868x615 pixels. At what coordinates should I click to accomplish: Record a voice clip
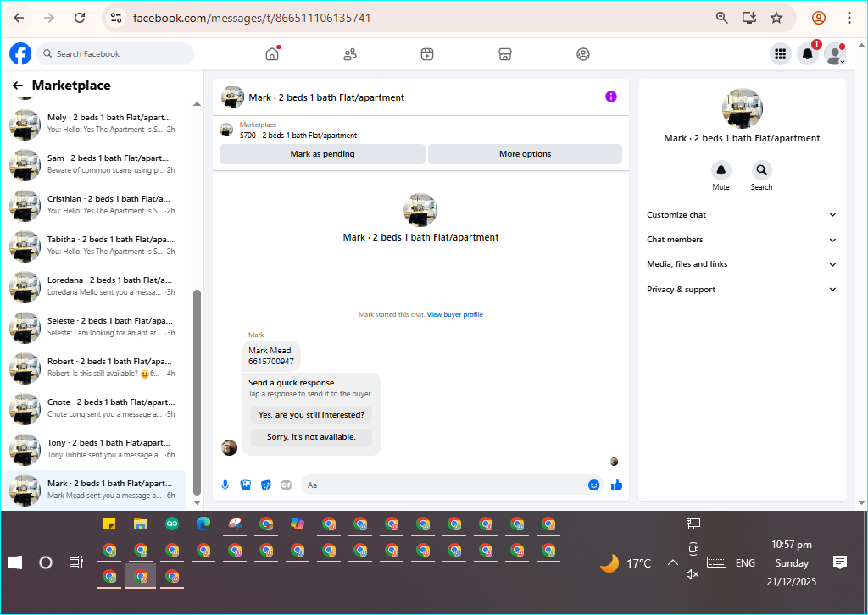pos(225,485)
